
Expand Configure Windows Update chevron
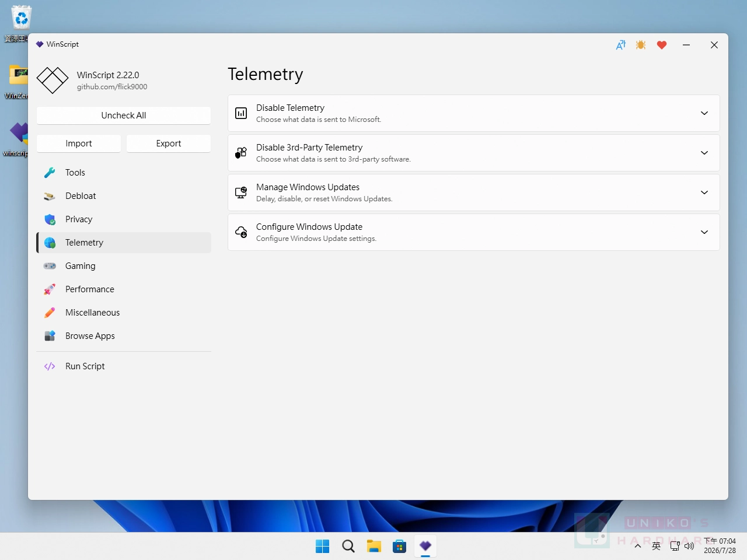[704, 232]
